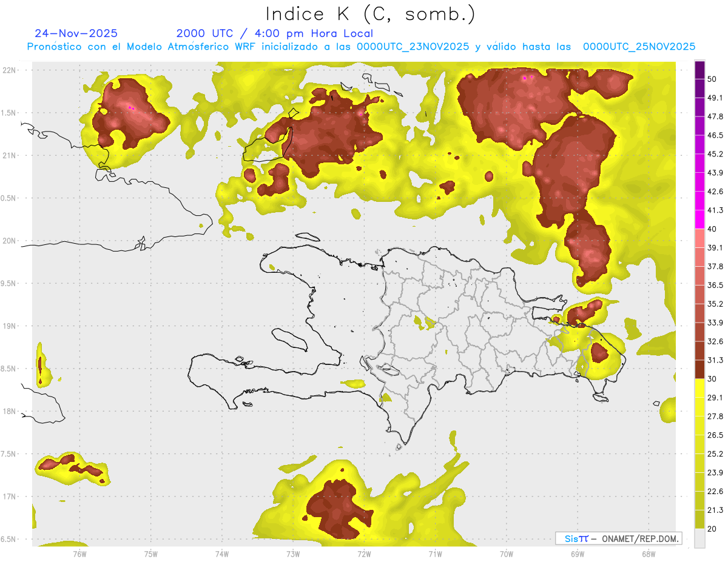728x562 pixels.
Task: Pick the gray swatch below the 20 label
Action: click(x=699, y=538)
